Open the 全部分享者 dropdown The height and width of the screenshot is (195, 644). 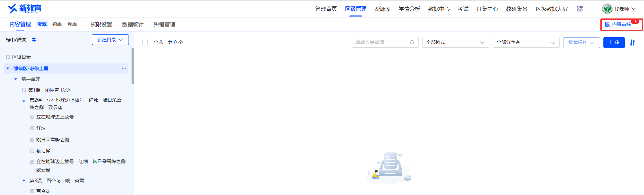[x=526, y=42]
